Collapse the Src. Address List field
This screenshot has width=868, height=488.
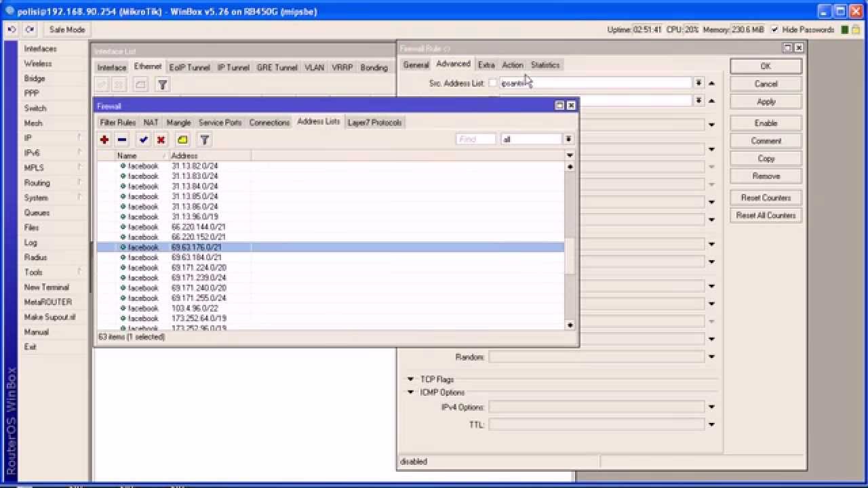point(711,83)
